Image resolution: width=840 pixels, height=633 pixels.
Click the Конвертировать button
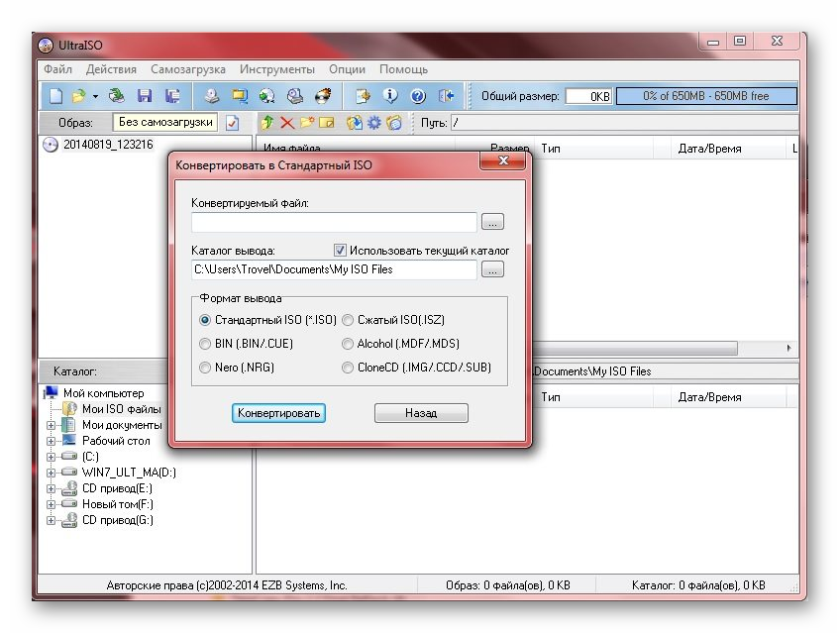278,413
